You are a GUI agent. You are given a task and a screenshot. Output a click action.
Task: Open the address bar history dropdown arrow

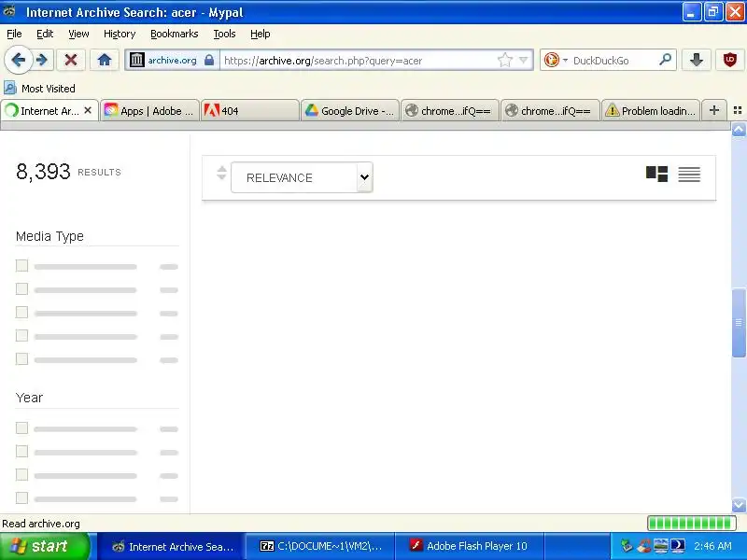point(524,60)
